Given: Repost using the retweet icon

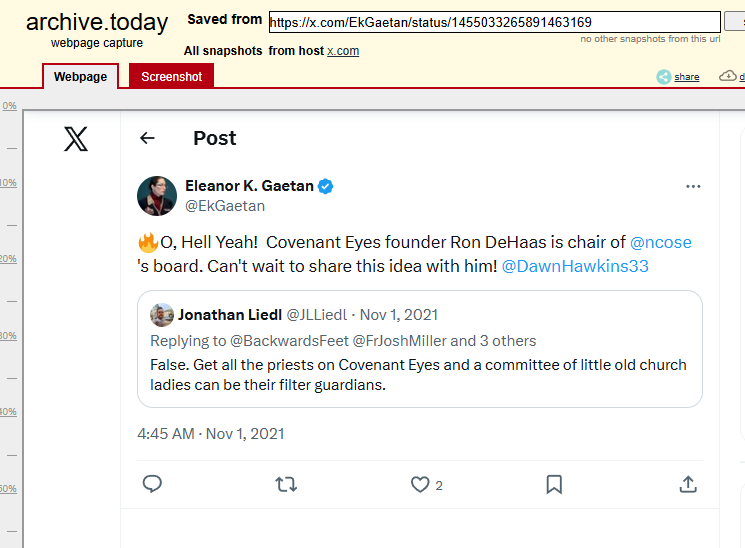Looking at the screenshot, I should point(286,484).
